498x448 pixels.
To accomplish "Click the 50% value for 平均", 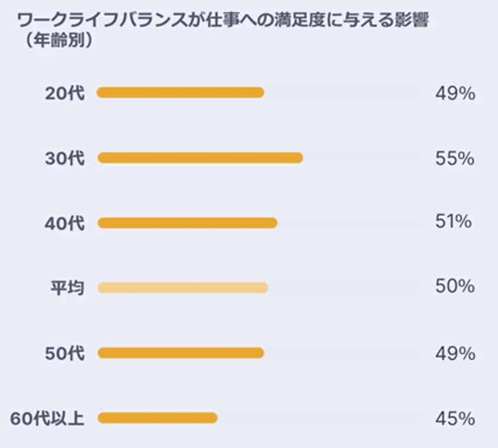I will click(455, 287).
